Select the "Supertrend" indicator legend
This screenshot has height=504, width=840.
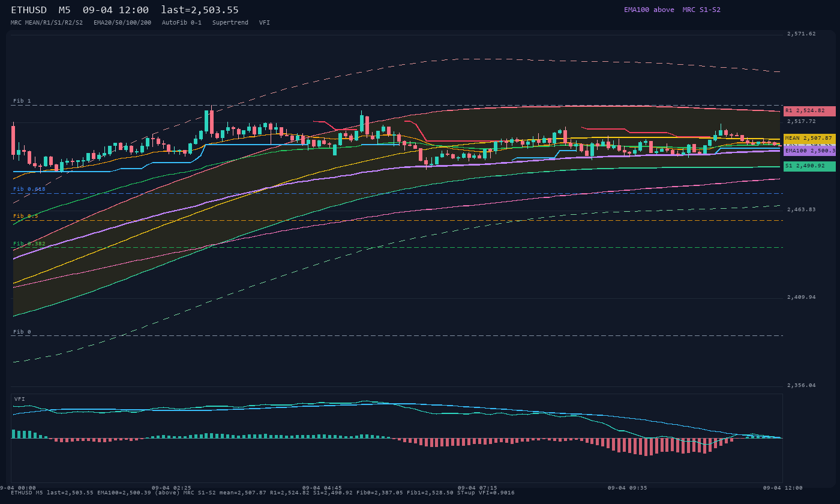pos(230,22)
